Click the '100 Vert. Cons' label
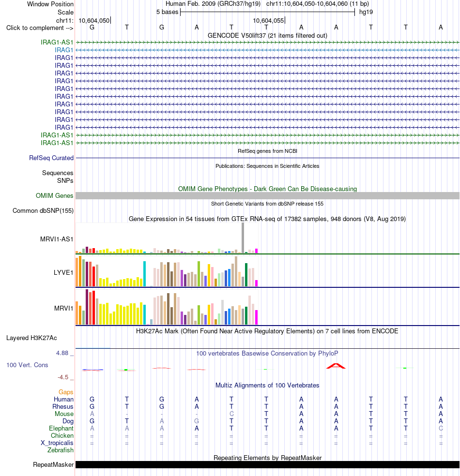Screen dimensions: 460x476 [27, 365]
